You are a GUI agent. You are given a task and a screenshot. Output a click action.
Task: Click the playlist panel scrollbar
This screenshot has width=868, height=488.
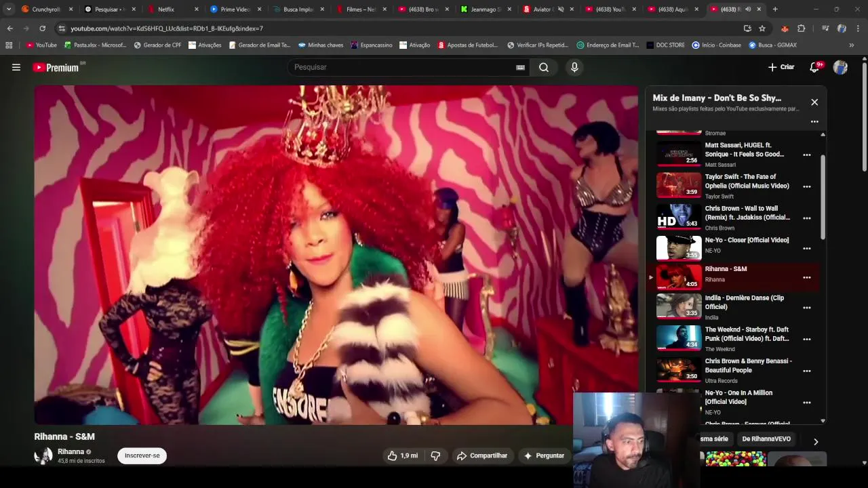click(x=823, y=197)
